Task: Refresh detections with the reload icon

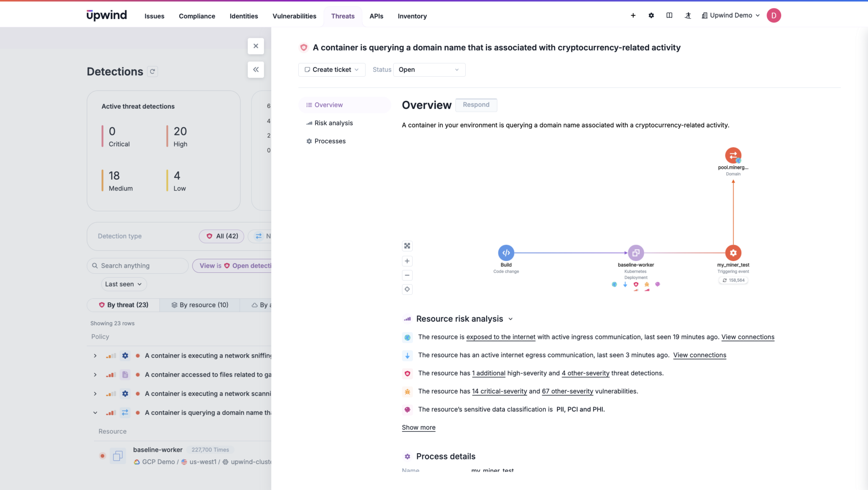Action: point(153,72)
